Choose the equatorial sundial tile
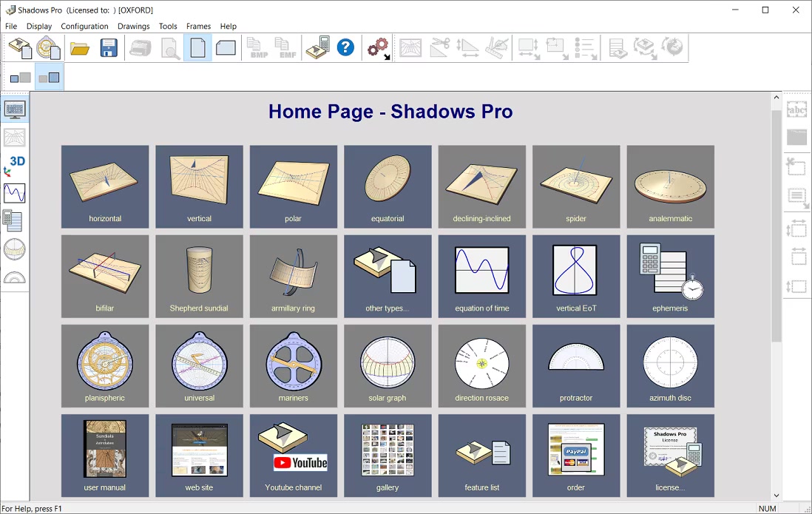 click(x=388, y=186)
